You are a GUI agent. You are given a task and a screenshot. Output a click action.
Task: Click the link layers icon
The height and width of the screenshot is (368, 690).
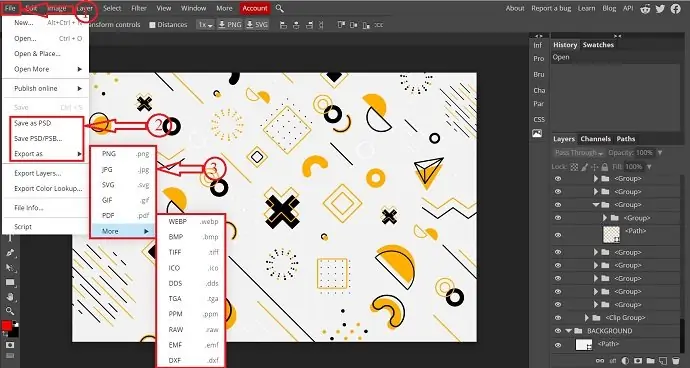tap(600, 361)
